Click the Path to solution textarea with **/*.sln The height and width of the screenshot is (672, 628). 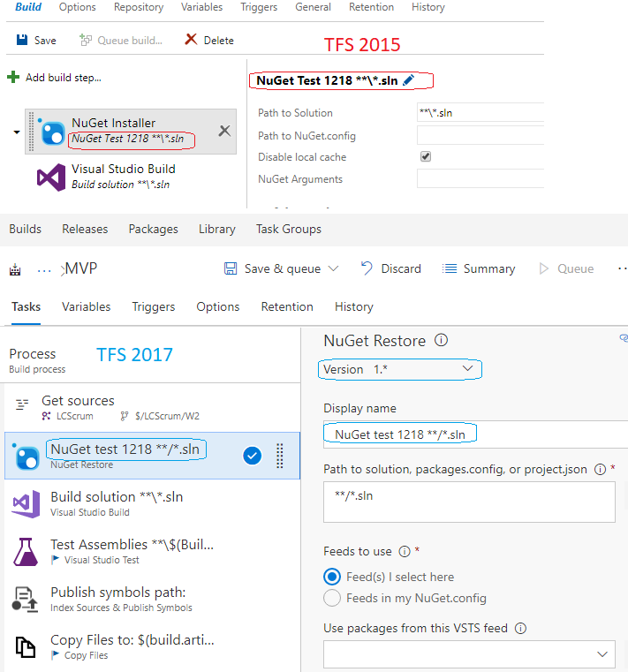point(469,502)
